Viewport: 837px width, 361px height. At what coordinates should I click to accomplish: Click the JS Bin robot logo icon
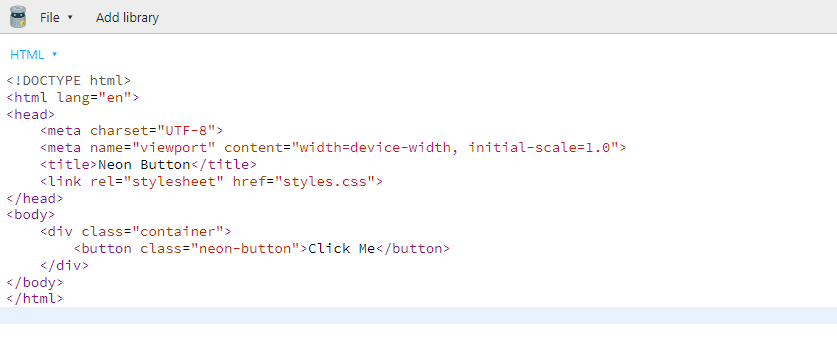point(18,17)
